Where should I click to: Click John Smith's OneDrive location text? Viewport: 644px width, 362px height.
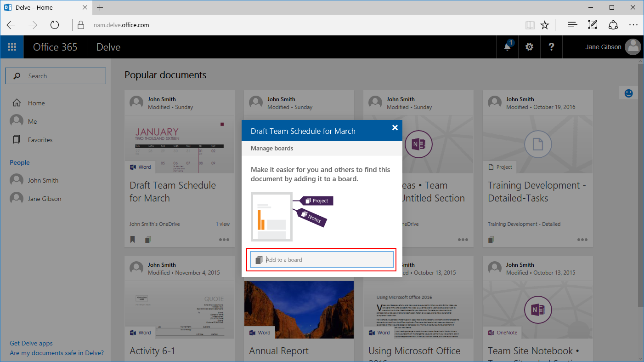tap(155, 224)
